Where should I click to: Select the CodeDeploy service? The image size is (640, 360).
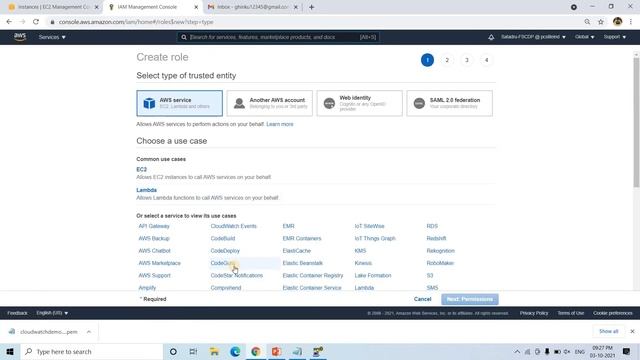pos(225,251)
